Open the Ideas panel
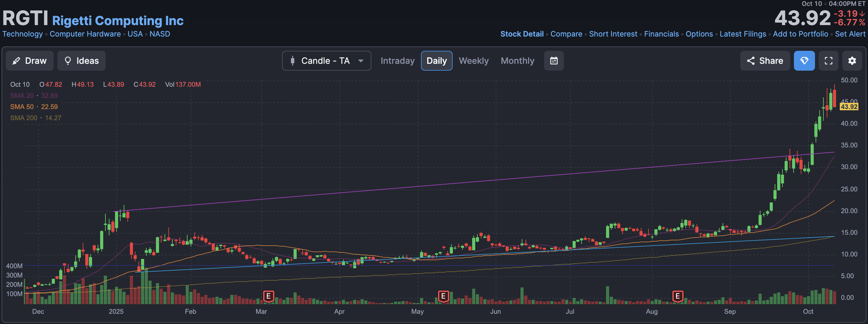Viewport: 868px width, 324px height. (81, 61)
